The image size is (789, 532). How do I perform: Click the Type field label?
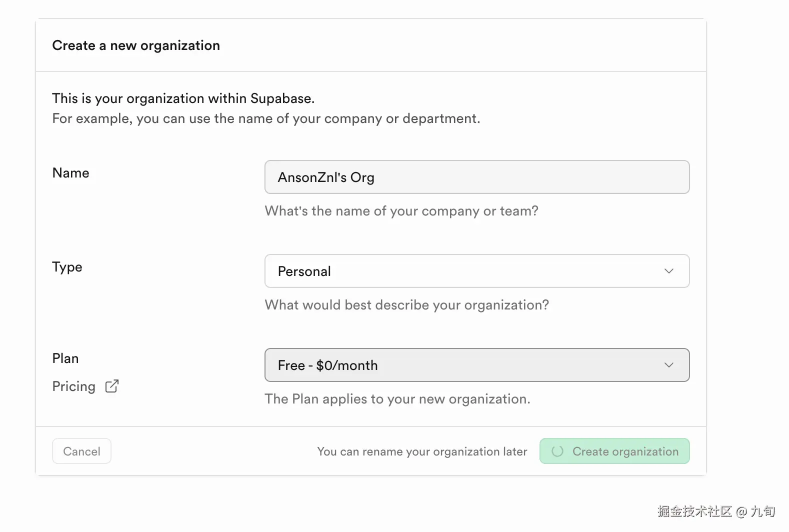[67, 267]
